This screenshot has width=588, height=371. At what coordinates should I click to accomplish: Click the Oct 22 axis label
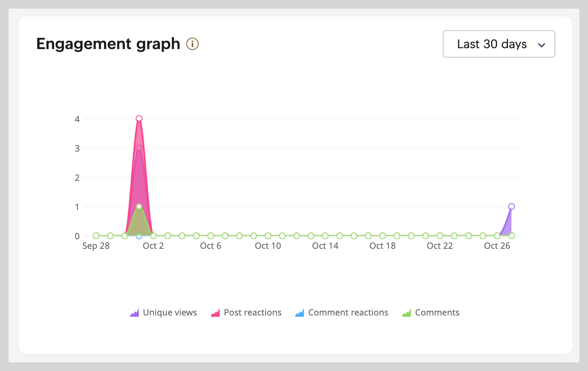[440, 246]
